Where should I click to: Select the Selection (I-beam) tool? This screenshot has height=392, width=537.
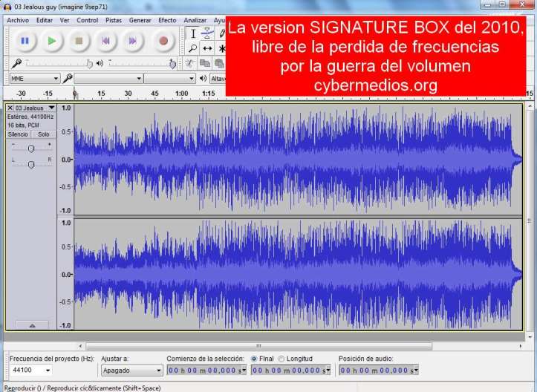[193, 33]
